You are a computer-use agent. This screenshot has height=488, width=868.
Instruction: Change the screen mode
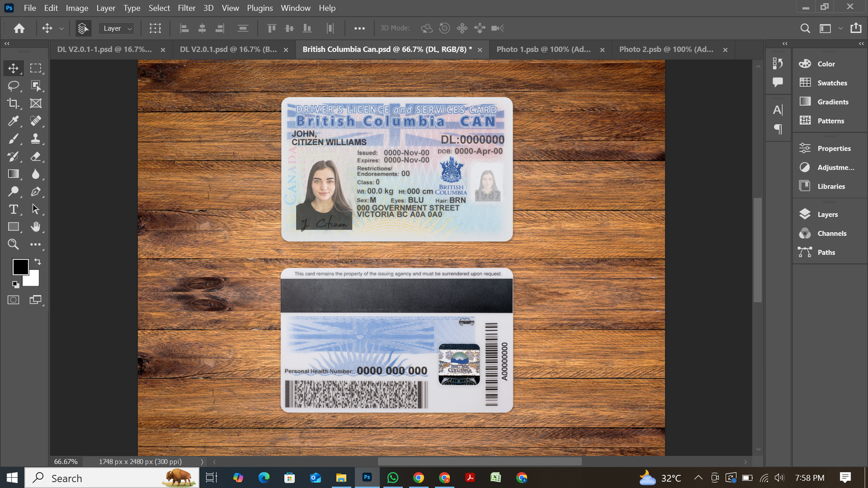(x=36, y=300)
